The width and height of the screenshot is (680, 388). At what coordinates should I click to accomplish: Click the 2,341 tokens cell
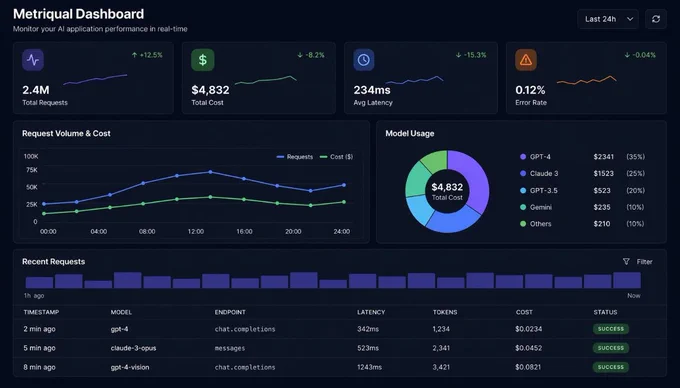[x=441, y=348]
